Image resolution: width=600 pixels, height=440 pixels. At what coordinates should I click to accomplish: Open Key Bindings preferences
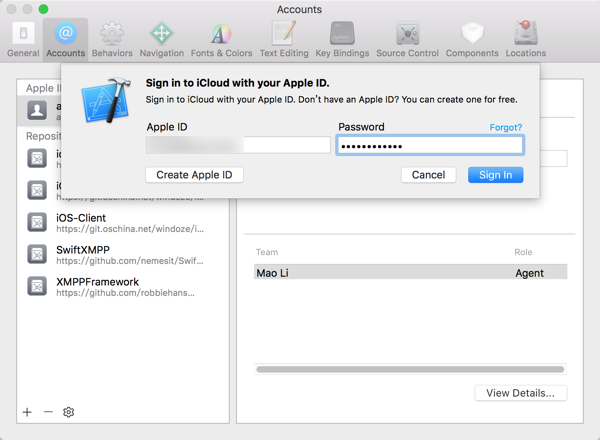tap(342, 40)
